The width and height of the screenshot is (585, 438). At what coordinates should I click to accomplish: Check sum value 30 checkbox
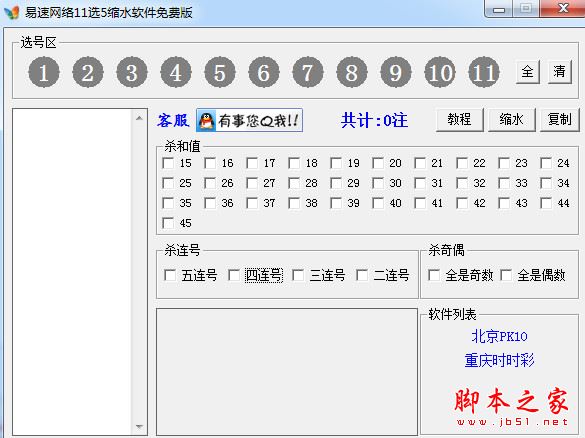coord(378,183)
